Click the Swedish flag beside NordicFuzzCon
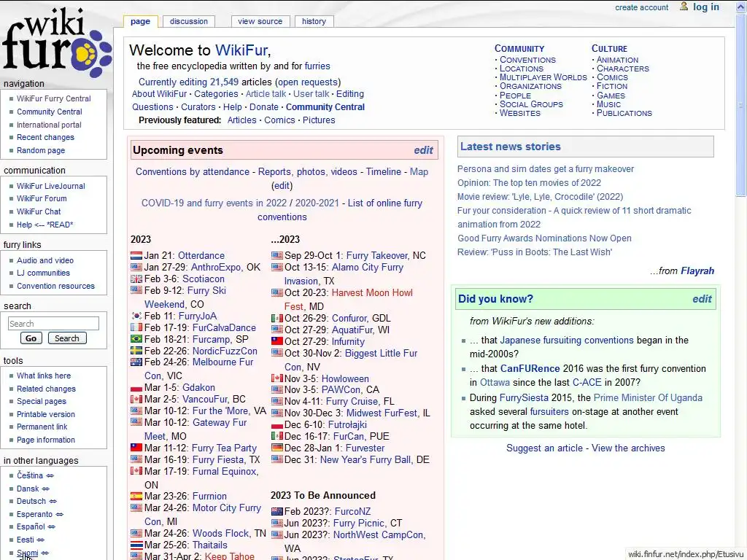Viewport: 747px width, 560px height. point(136,351)
